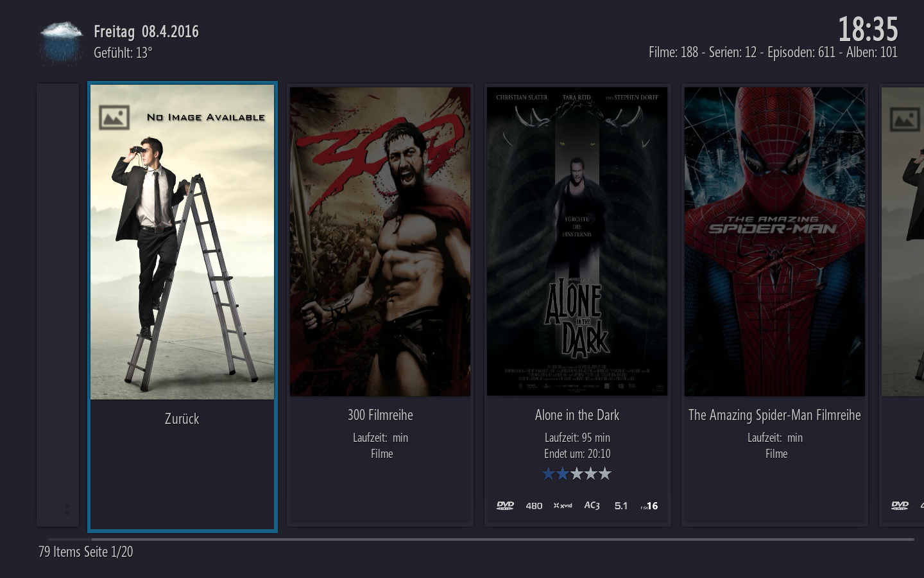Screen dimensions: 924x578
Task: Click the image placeholder icon on Zurück card
Action: coord(114,118)
